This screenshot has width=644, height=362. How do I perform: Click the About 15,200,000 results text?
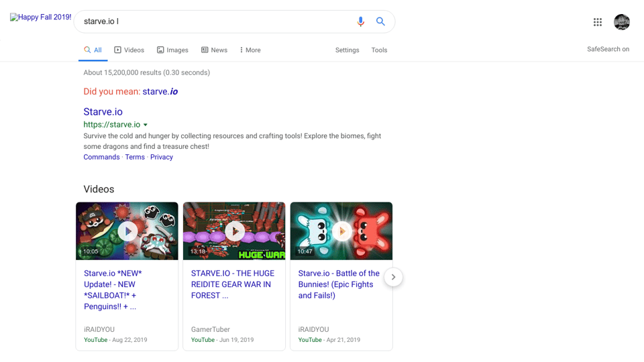(147, 72)
